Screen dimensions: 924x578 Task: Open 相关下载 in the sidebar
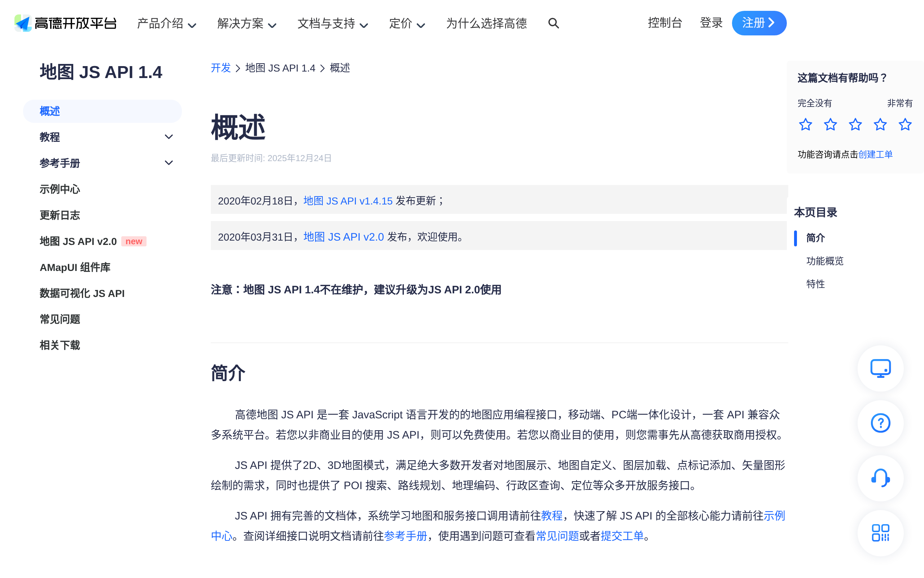(60, 345)
